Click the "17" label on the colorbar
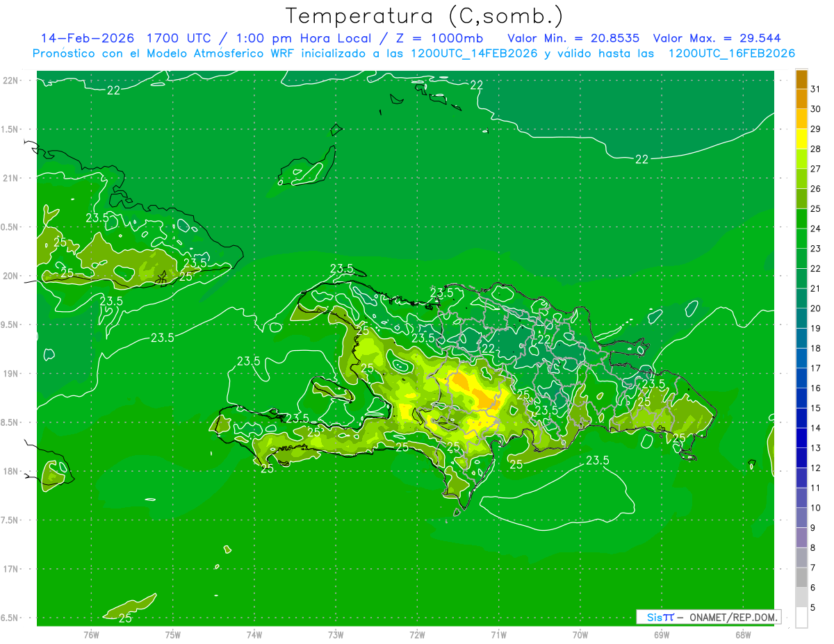 815,368
